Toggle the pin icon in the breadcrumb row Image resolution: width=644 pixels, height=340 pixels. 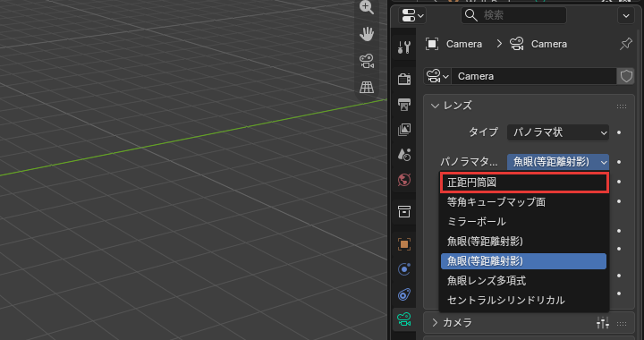pos(626,44)
